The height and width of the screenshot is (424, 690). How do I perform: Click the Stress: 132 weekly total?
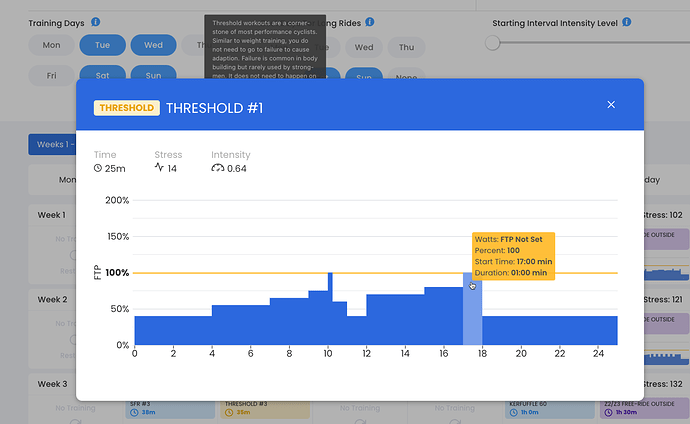(x=663, y=384)
